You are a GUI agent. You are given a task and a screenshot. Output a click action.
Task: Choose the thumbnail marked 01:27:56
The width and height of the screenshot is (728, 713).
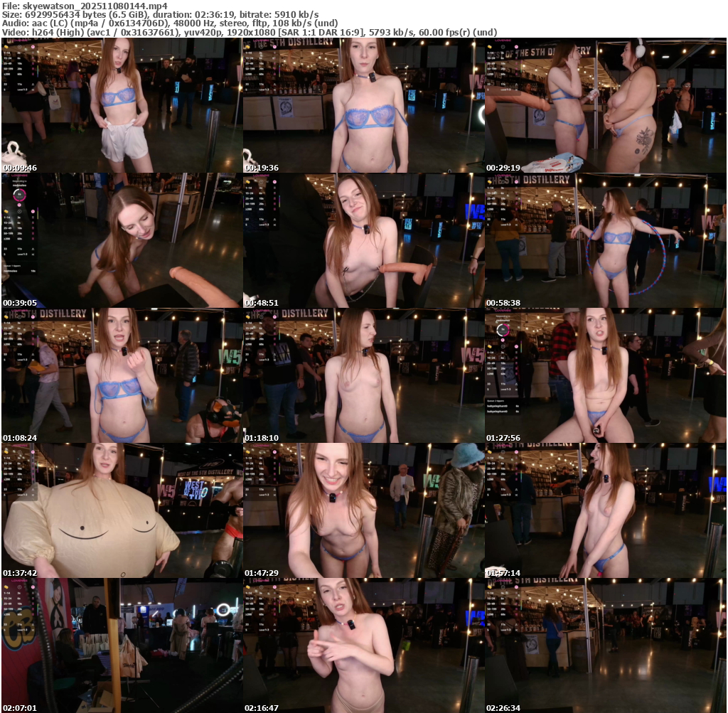pyautogui.click(x=606, y=375)
